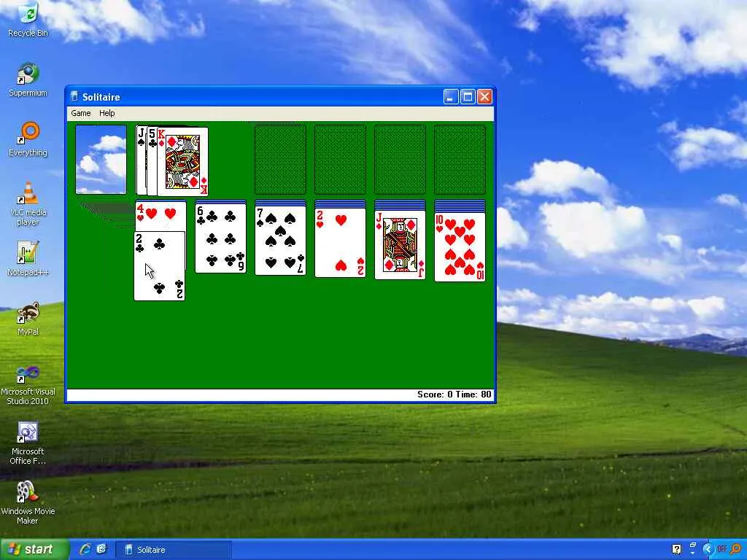This screenshot has height=560, width=747.
Task: Select the Microsoft Visual Studio 2010 shortcut
Action: point(28,385)
